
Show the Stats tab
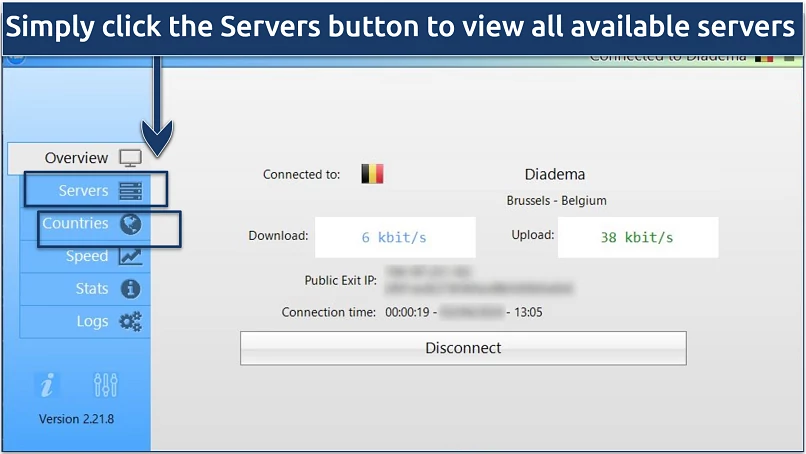[85, 289]
